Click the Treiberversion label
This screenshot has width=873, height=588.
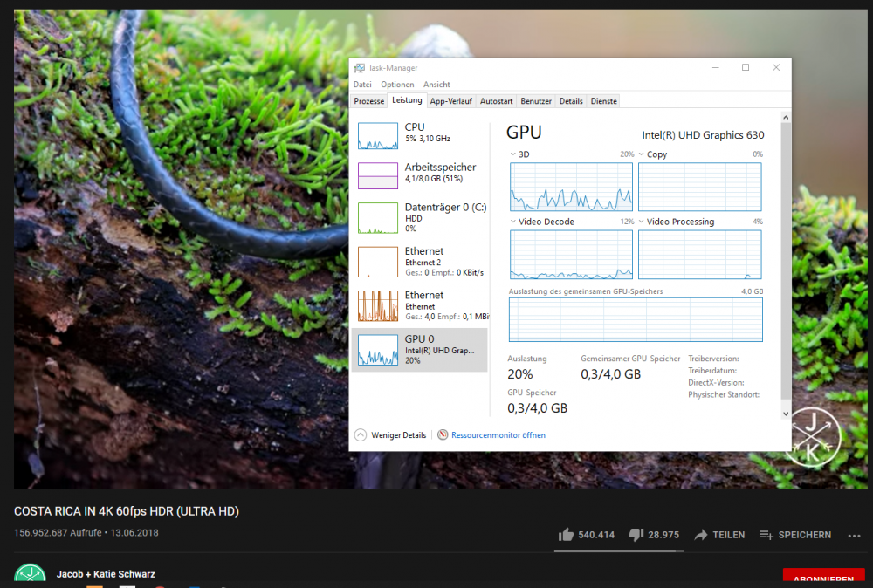[x=713, y=359]
